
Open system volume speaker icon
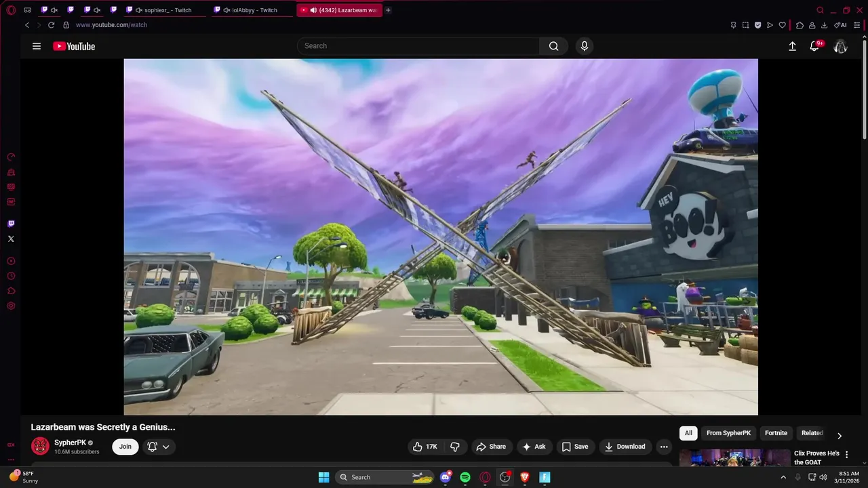(x=823, y=477)
